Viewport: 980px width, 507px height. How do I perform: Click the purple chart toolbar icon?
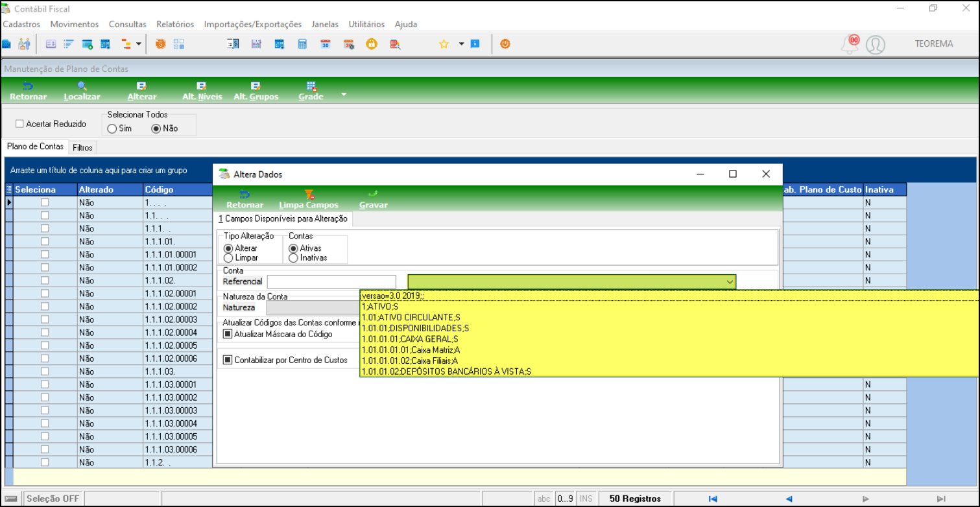(x=256, y=44)
